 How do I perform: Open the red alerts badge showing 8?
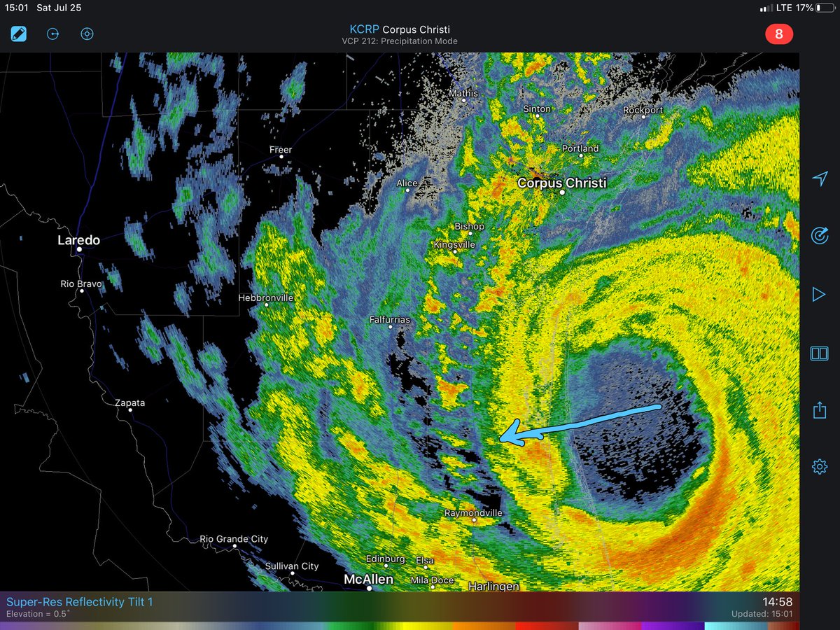point(779,34)
